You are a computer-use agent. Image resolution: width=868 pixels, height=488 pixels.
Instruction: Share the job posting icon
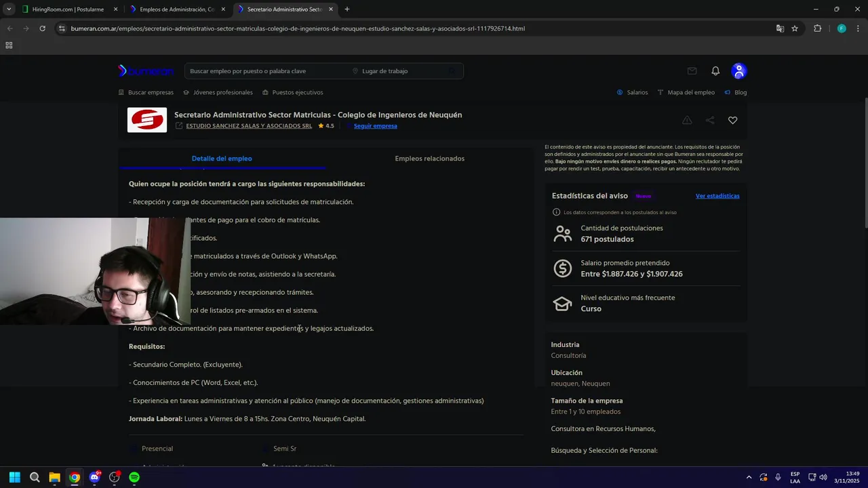coord(710,120)
